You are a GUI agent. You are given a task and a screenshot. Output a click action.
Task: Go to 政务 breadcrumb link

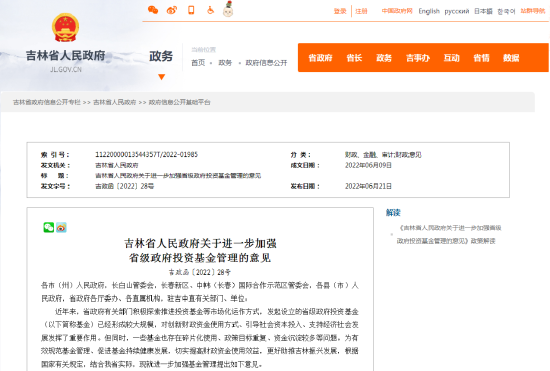(225, 63)
